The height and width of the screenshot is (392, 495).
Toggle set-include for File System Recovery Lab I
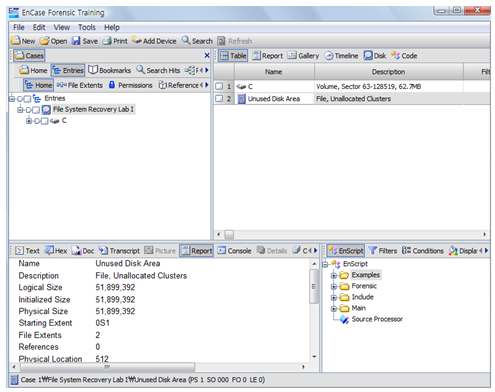point(29,110)
